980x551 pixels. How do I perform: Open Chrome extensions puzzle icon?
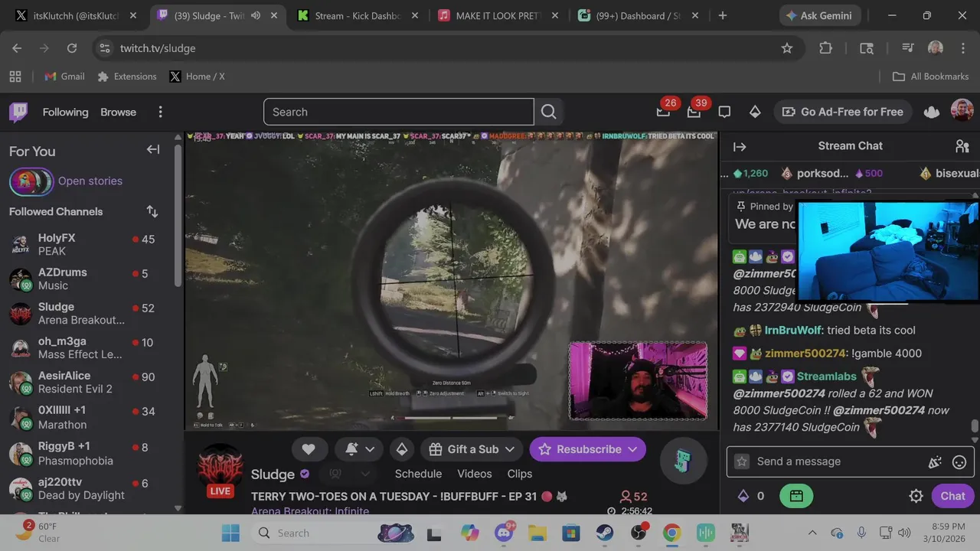click(825, 48)
